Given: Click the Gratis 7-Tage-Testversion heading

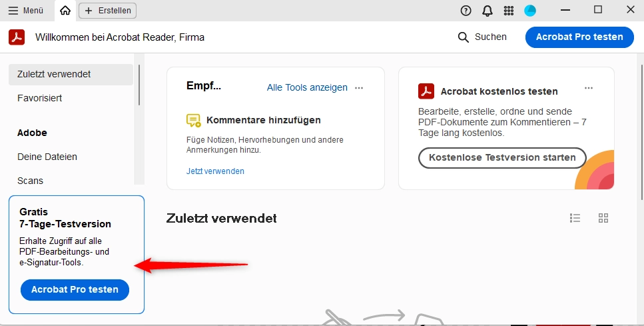Looking at the screenshot, I should click(65, 218).
